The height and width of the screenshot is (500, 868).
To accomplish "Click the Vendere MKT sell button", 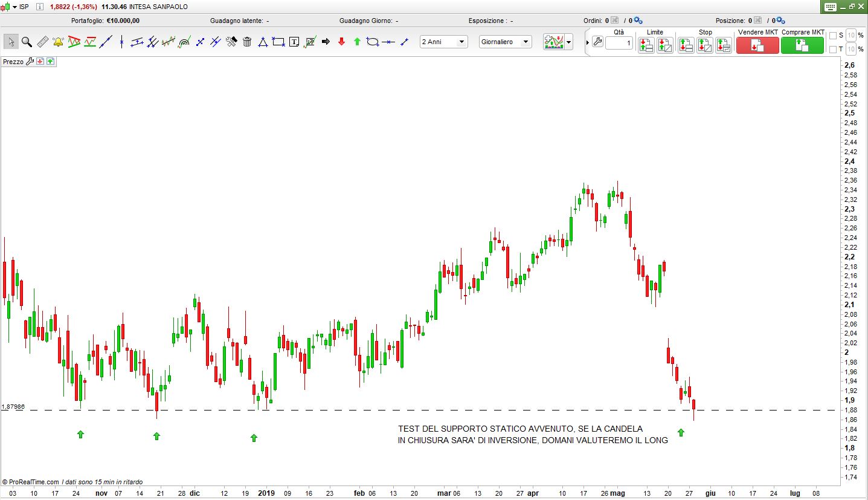I will click(757, 45).
